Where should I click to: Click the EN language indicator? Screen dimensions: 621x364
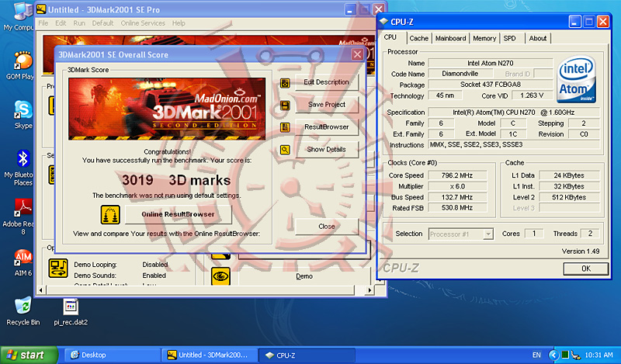coord(536,355)
